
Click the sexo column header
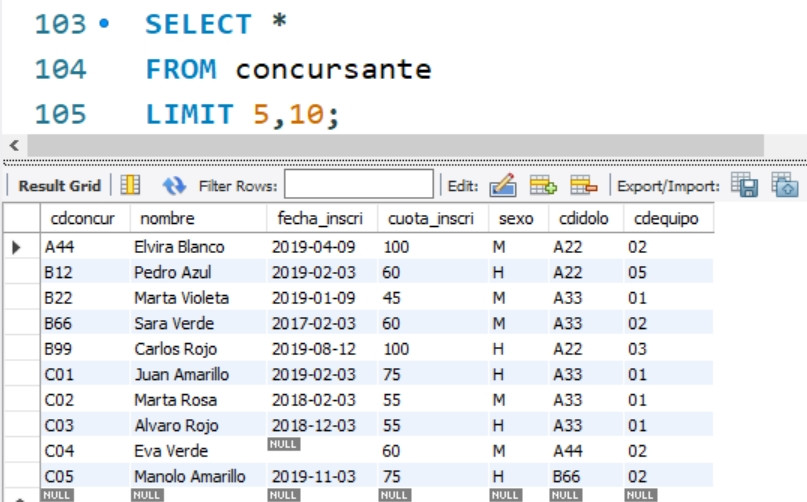coord(516,219)
